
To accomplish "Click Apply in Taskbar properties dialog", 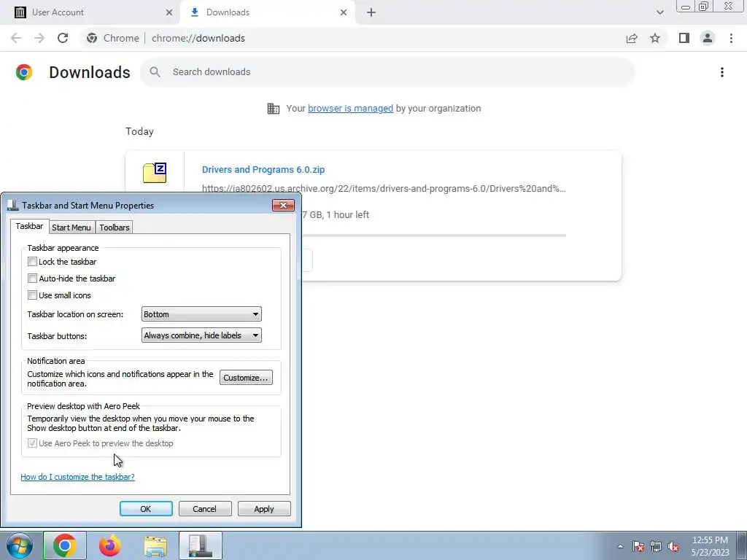I will pyautogui.click(x=264, y=508).
